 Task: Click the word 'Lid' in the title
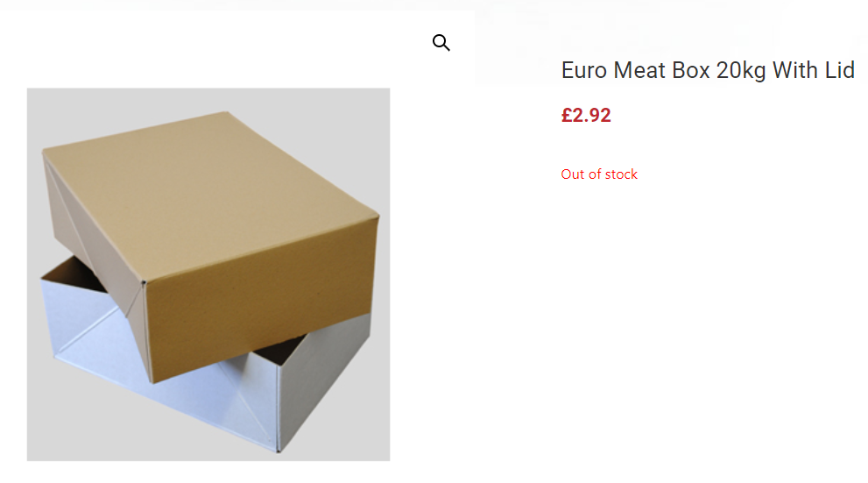840,70
